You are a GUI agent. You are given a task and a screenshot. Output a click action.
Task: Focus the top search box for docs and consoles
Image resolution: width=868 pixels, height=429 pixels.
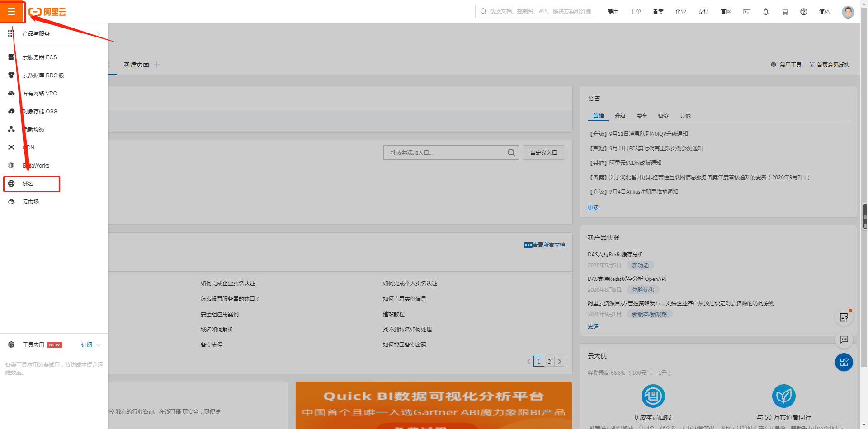point(536,11)
